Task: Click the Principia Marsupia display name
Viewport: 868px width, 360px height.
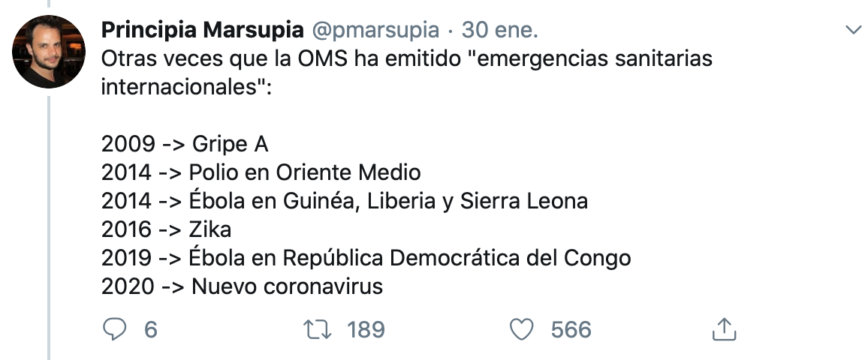Action: (x=202, y=30)
